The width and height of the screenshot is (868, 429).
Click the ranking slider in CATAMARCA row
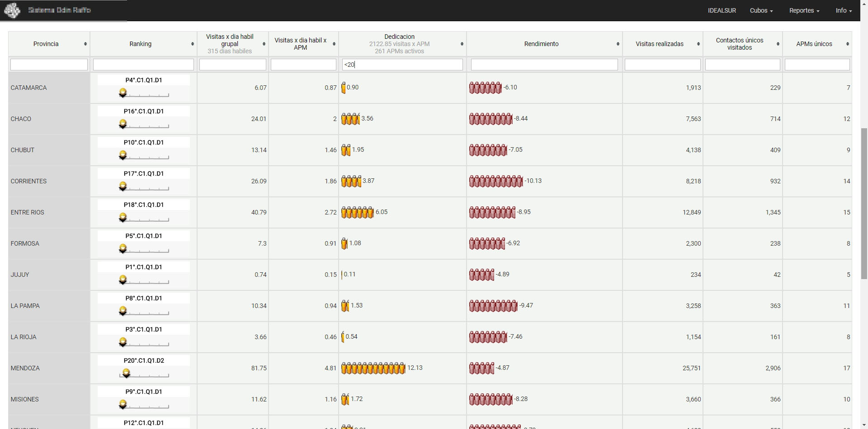pyautogui.click(x=144, y=93)
